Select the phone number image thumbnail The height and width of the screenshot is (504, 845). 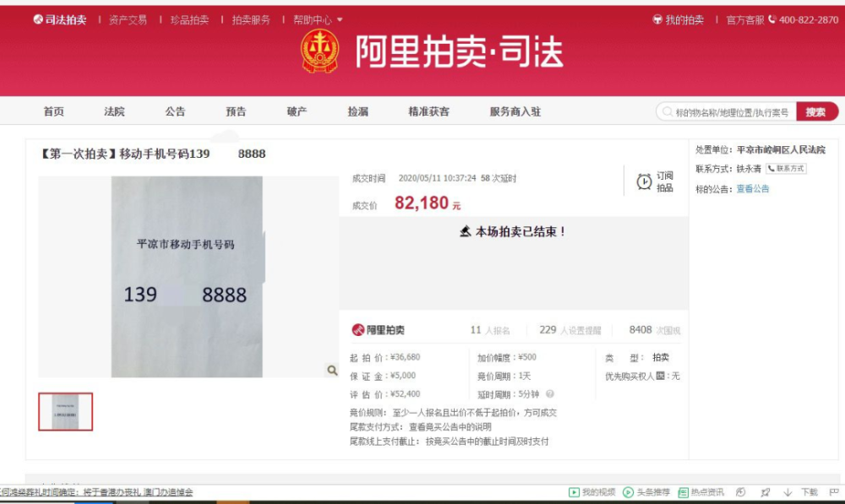tap(65, 411)
